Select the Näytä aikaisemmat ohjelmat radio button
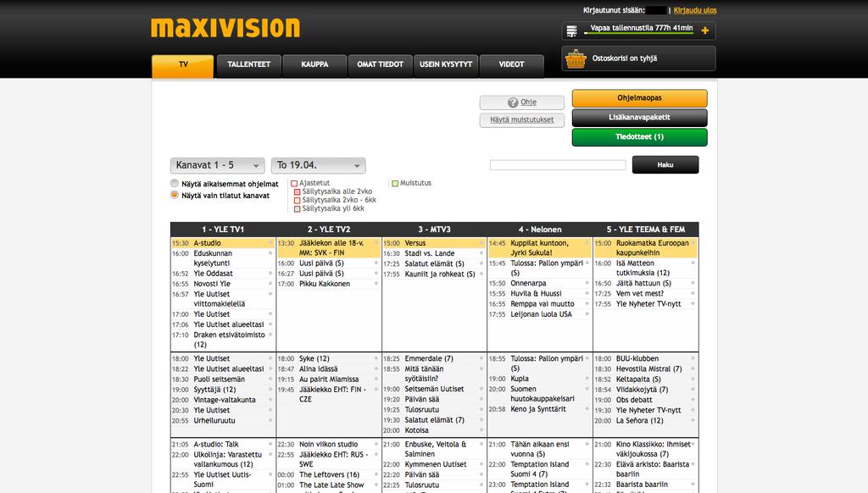The height and width of the screenshot is (493, 868). (175, 183)
